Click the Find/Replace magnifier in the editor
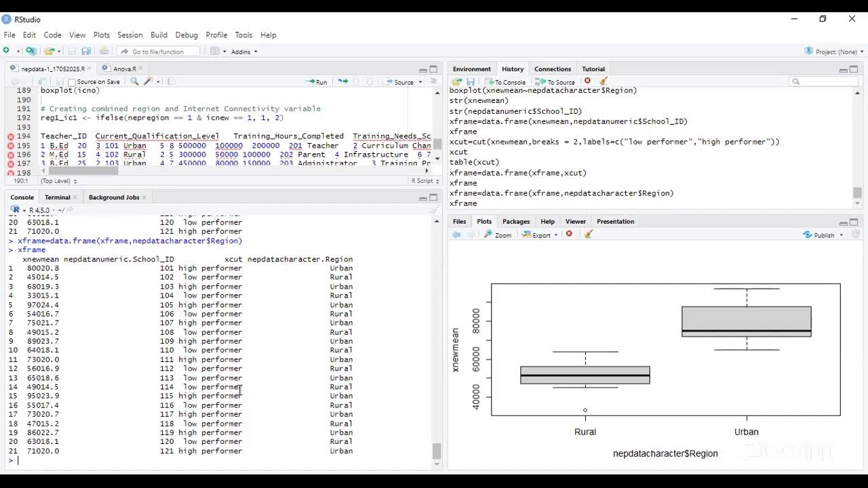Viewport: 868px width, 488px height. pos(134,81)
